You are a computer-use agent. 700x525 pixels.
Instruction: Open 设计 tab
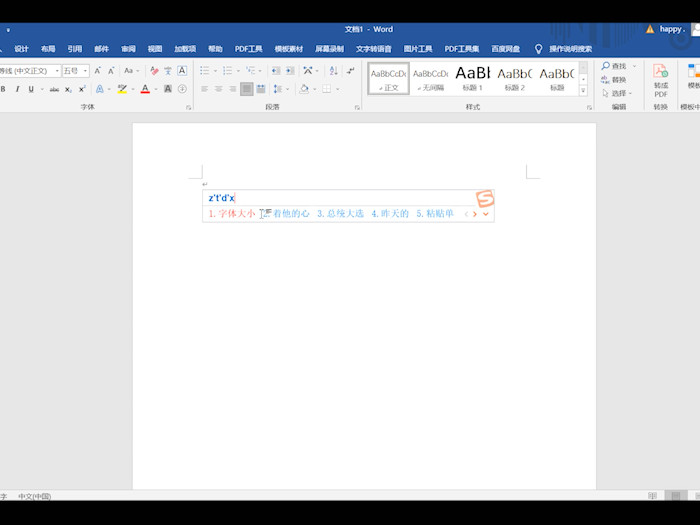[21, 49]
